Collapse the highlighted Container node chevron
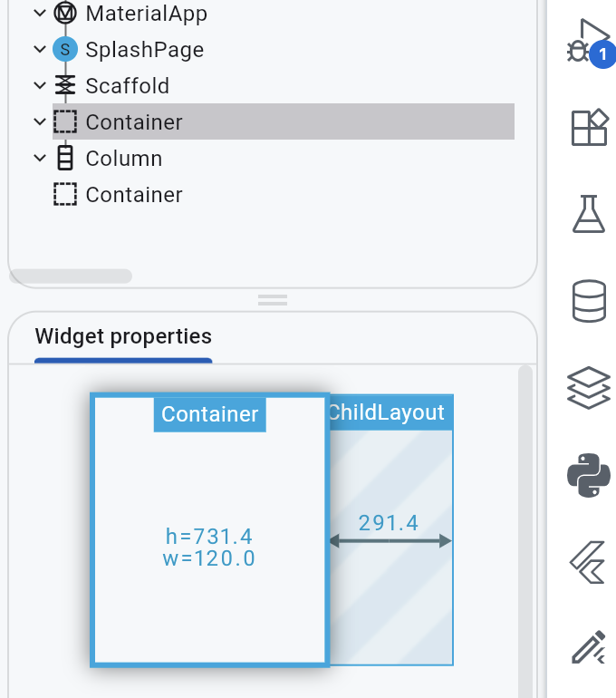The image size is (616, 698). pos(40,121)
